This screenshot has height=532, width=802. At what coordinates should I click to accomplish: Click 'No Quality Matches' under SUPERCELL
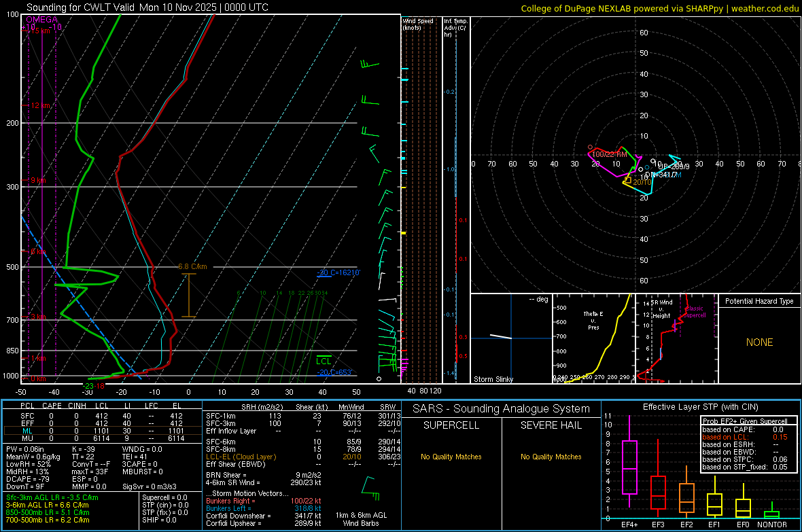tap(451, 457)
